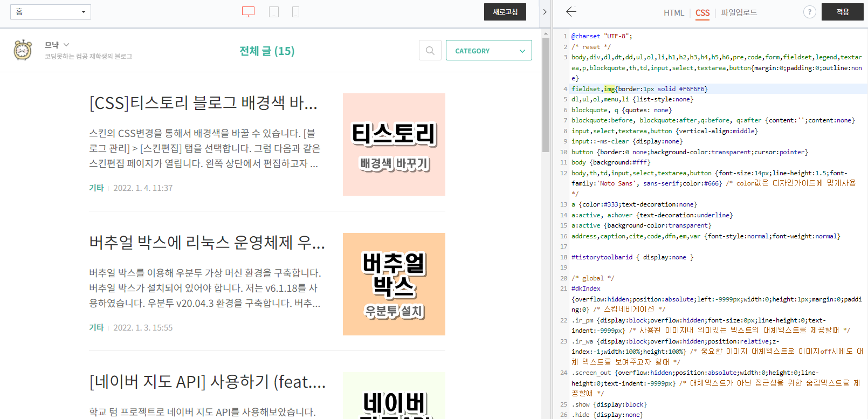Switch preview to tablet view icon

pyautogui.click(x=274, y=12)
